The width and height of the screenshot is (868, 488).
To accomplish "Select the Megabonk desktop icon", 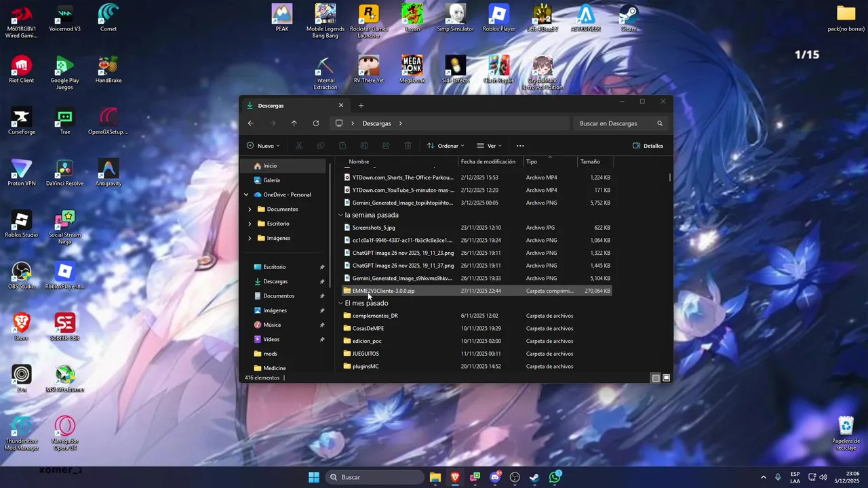I will tap(412, 70).
